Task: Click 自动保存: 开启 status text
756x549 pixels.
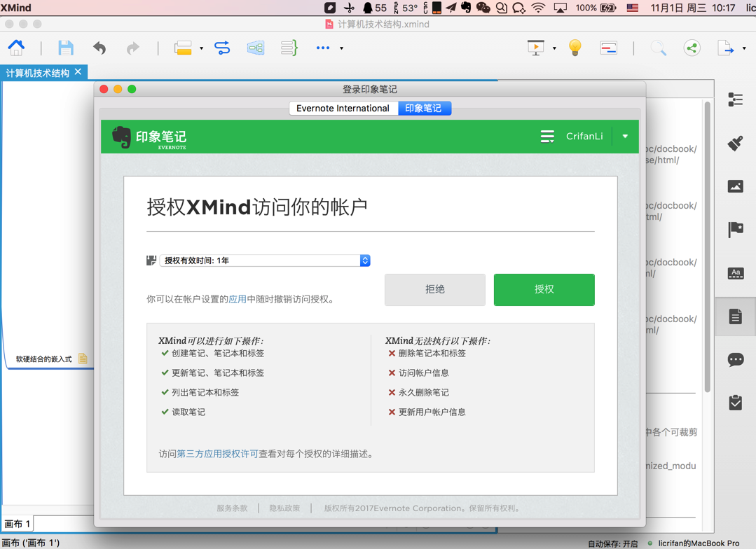Action: point(612,543)
